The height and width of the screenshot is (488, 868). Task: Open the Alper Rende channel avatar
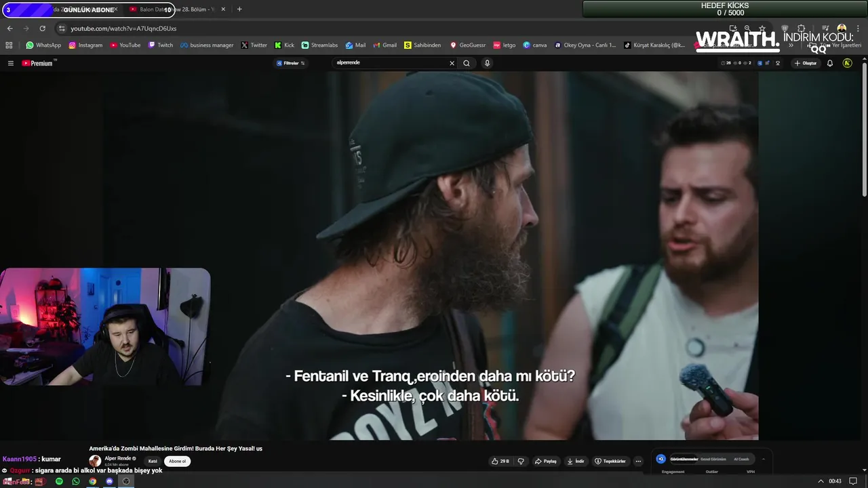click(x=95, y=461)
